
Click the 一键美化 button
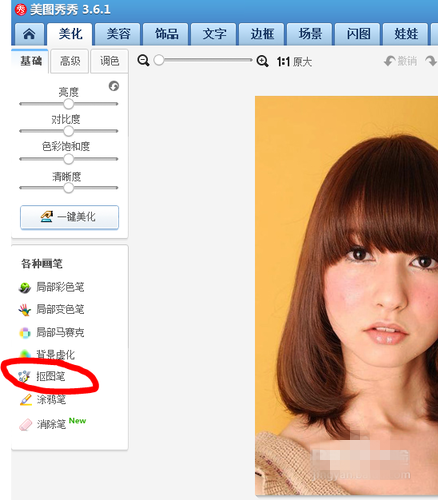point(69,217)
